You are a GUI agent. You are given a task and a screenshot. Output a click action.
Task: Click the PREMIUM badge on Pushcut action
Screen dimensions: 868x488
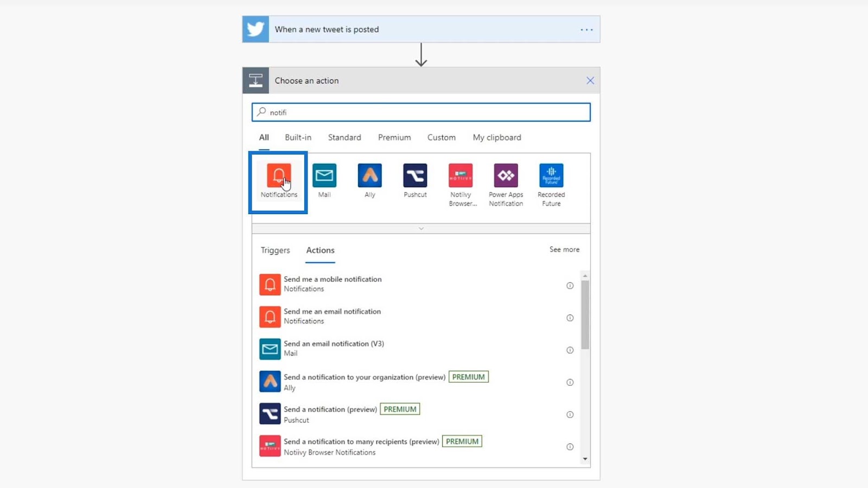[x=400, y=409]
